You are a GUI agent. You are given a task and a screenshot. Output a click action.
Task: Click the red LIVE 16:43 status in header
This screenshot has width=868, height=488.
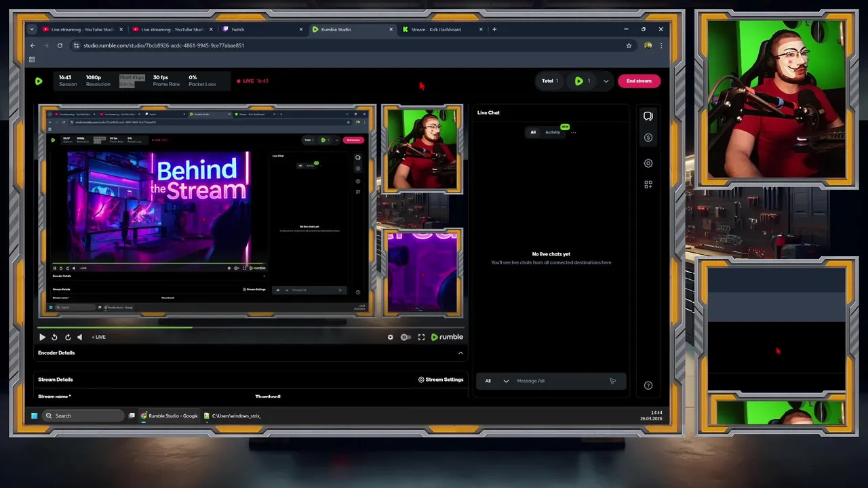click(252, 81)
